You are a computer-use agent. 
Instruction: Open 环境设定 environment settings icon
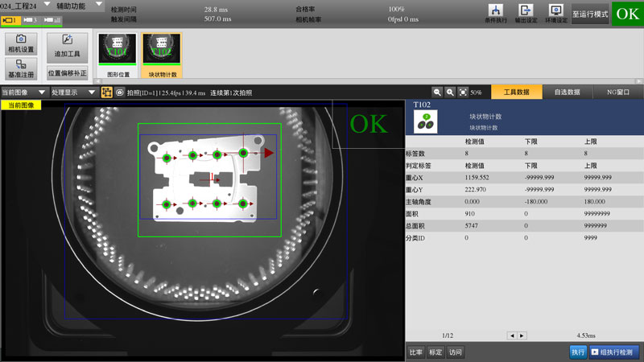[x=554, y=12]
